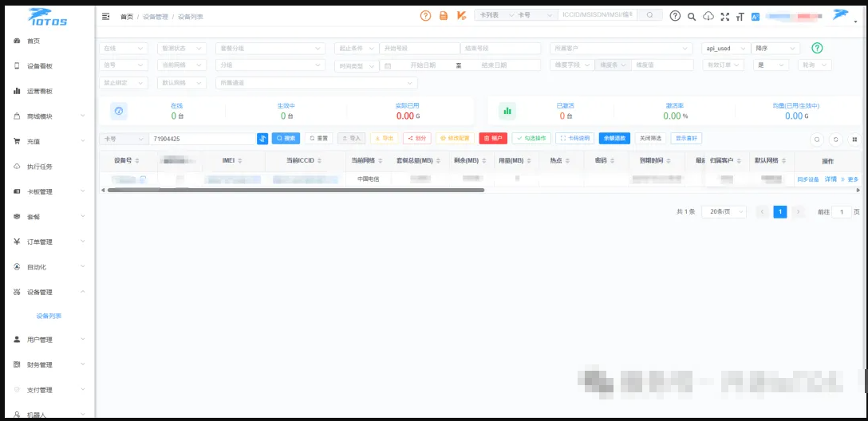Image resolution: width=868 pixels, height=421 pixels.
Task: Open the 20条/页 page size dropdown
Action: coord(724,212)
